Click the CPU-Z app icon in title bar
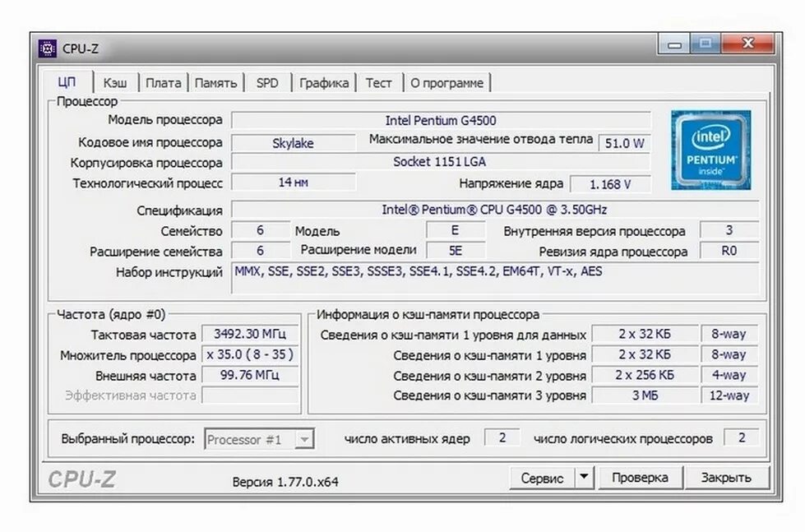805x532 pixels. [47, 49]
